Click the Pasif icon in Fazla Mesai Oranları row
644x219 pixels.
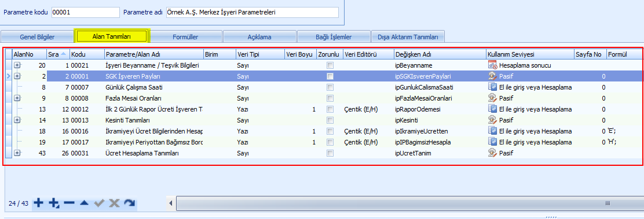click(492, 98)
